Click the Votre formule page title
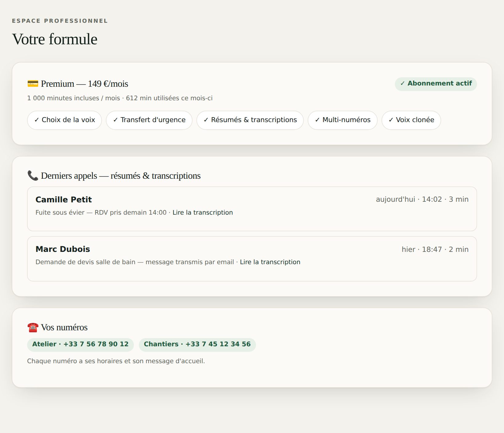 pyautogui.click(x=55, y=39)
